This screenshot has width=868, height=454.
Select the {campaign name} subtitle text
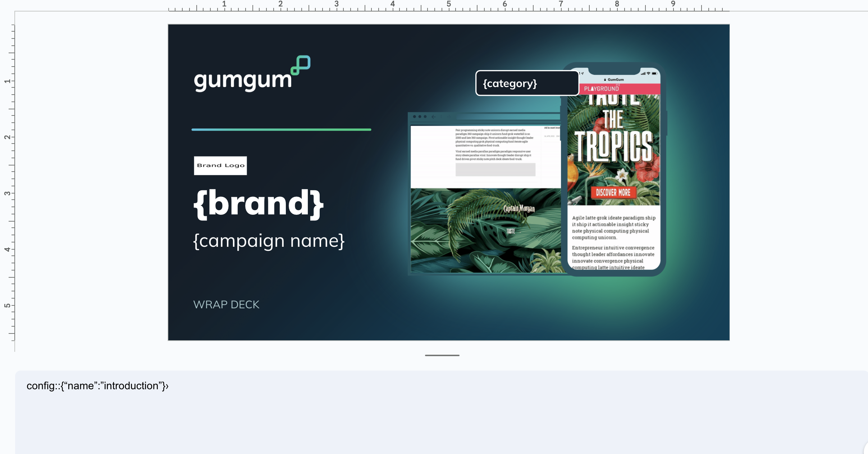(x=269, y=241)
